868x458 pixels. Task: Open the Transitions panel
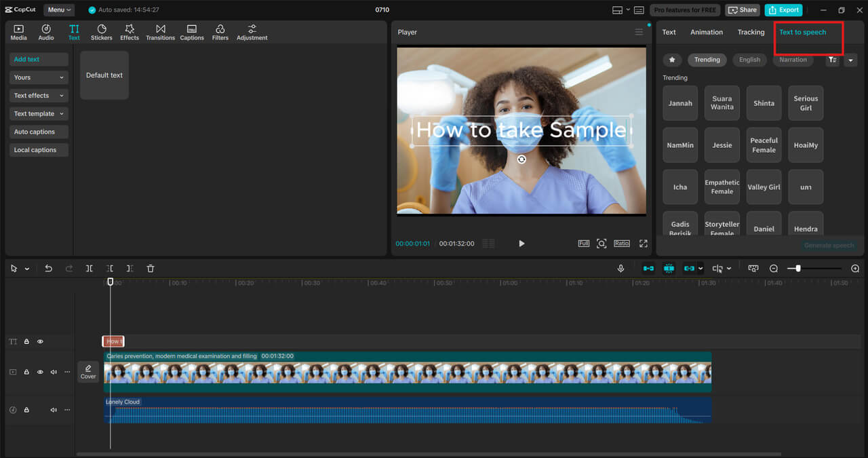tap(160, 31)
